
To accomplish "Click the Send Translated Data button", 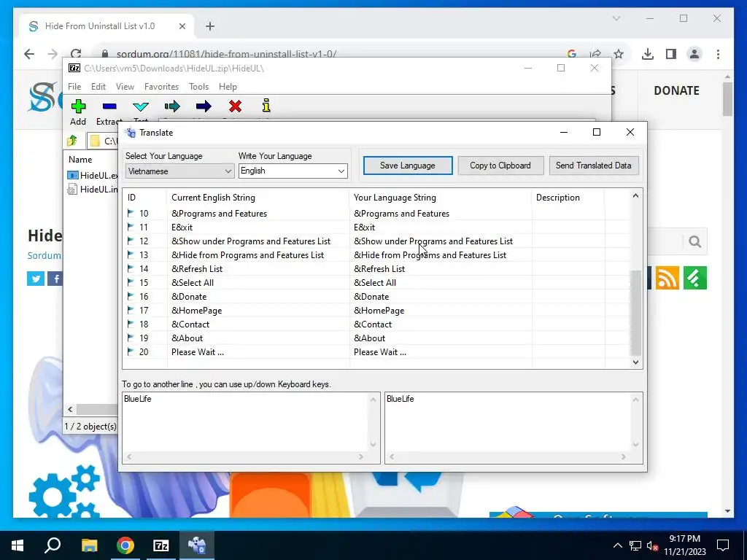I will 594,166.
